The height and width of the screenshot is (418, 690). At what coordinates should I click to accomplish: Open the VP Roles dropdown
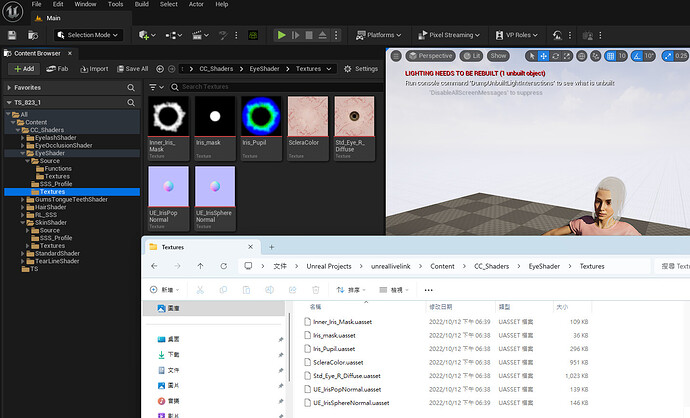coord(517,35)
